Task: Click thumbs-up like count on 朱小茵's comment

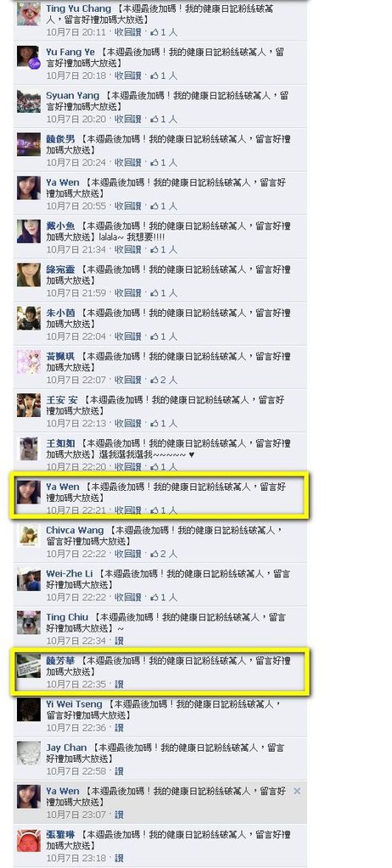Action: pos(164,337)
